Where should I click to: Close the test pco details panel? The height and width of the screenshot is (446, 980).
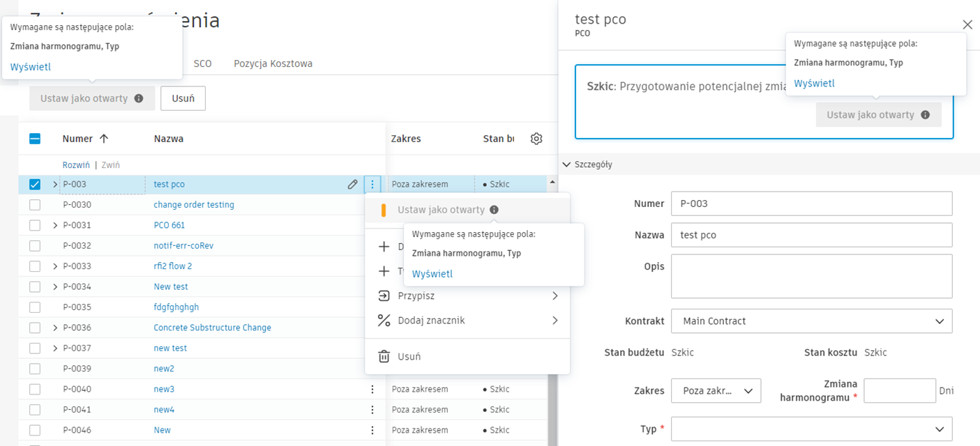967,25
